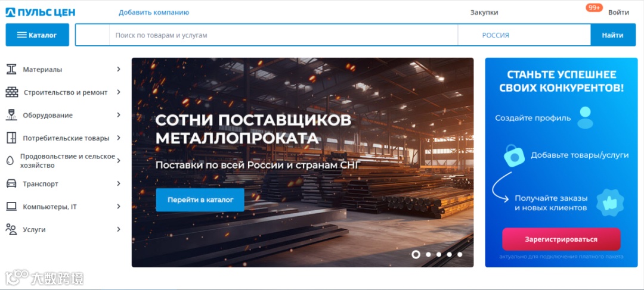Click the Войти login link
644x290 pixels.
click(x=618, y=13)
